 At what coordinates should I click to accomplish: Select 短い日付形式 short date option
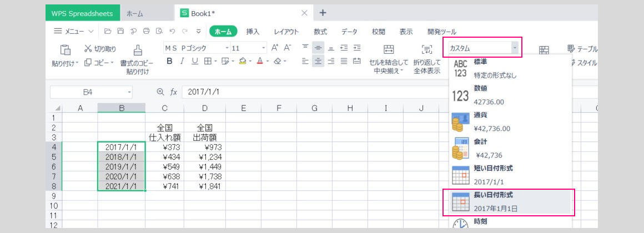511,175
